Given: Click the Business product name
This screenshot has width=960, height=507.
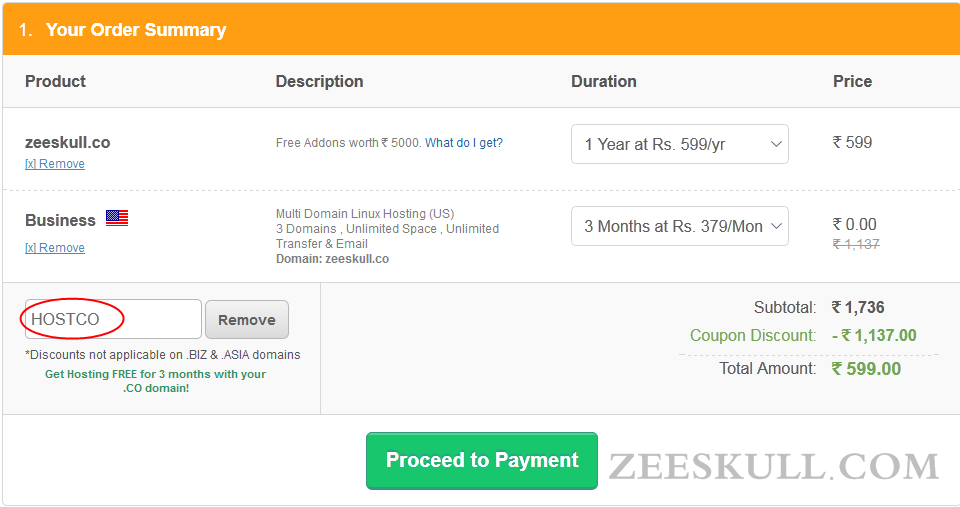Looking at the screenshot, I should pos(60,220).
